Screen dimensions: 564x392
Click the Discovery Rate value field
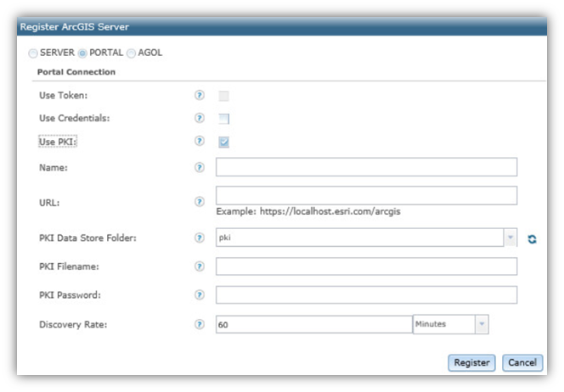313,324
